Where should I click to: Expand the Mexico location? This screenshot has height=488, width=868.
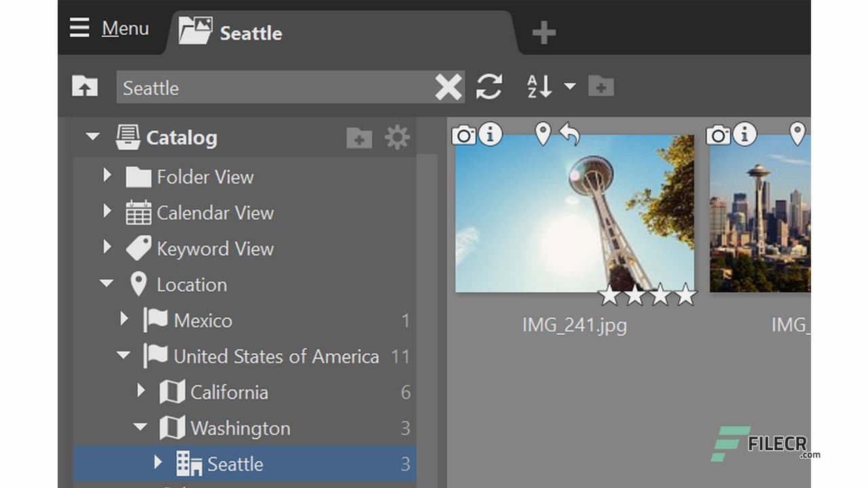click(x=124, y=320)
